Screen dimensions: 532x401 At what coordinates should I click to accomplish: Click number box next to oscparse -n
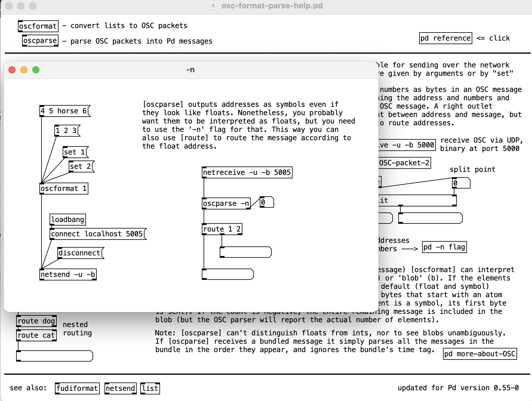tap(267, 202)
